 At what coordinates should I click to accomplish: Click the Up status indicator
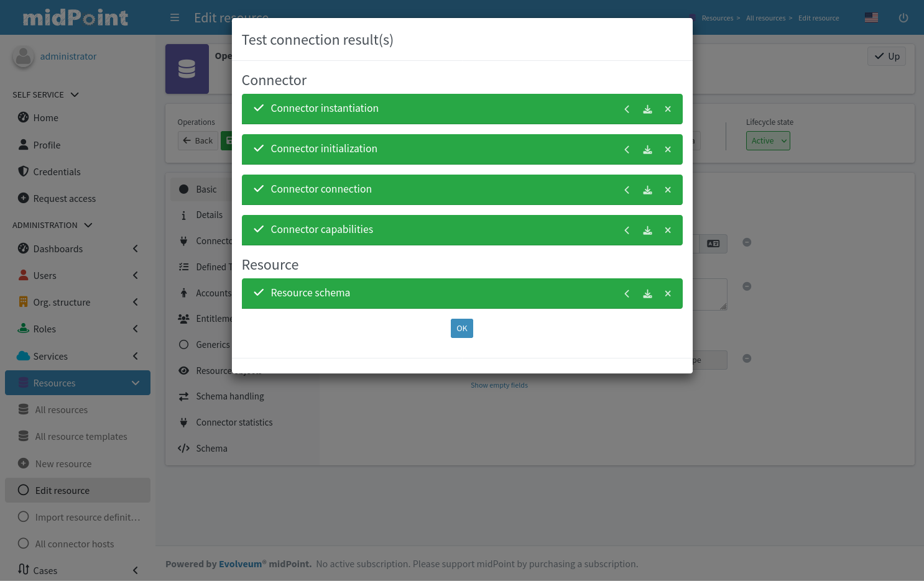pos(887,56)
